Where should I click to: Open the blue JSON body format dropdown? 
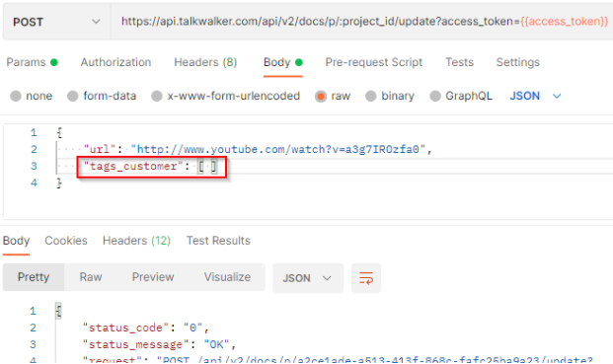coord(535,96)
